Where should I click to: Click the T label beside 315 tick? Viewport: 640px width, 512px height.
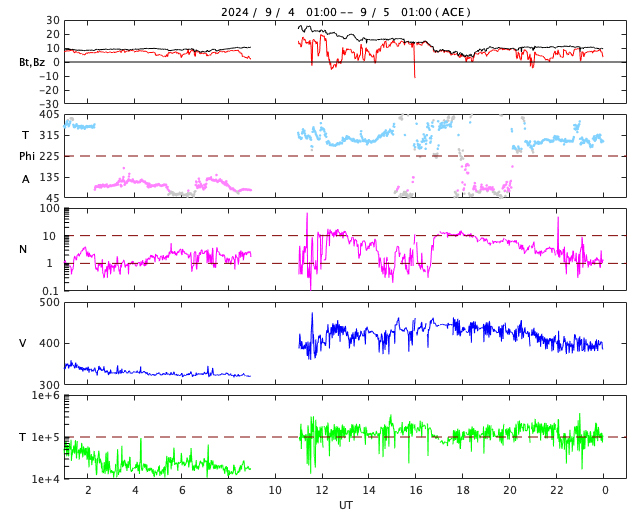(x=25, y=135)
